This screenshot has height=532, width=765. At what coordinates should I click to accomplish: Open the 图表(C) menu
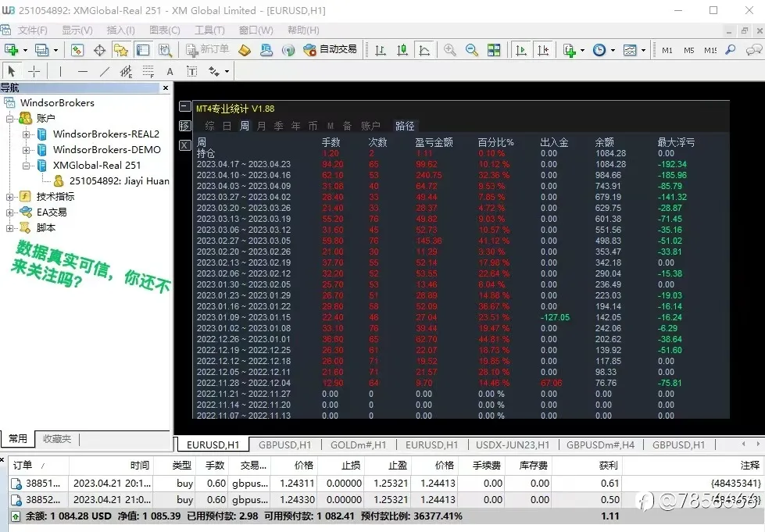[164, 30]
